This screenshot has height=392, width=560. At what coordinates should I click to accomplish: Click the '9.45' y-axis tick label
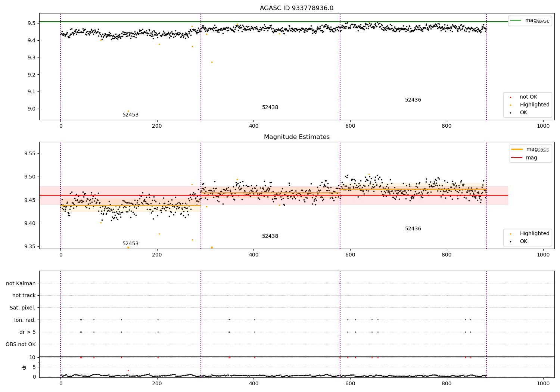[x=30, y=200]
